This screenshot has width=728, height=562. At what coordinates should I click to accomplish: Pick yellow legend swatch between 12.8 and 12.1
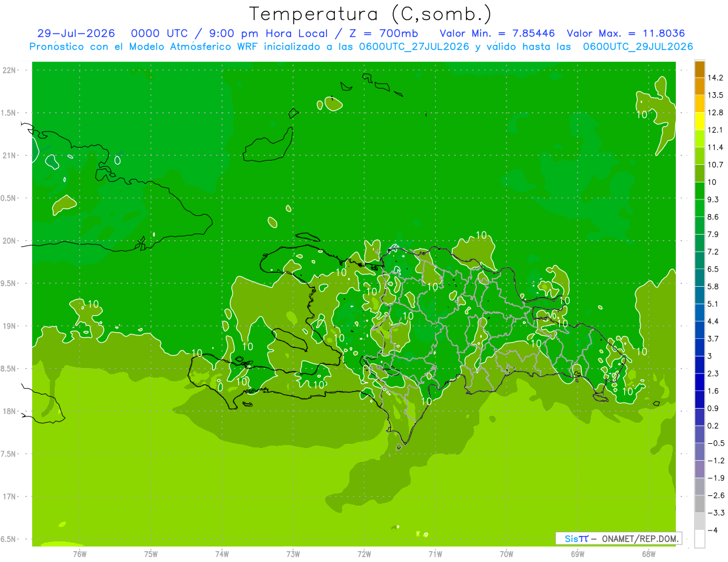tap(699, 121)
